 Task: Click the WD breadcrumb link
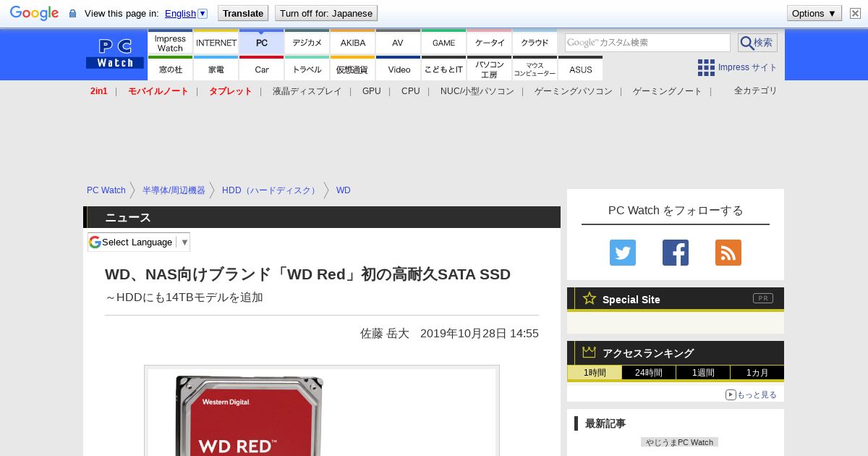tap(344, 190)
